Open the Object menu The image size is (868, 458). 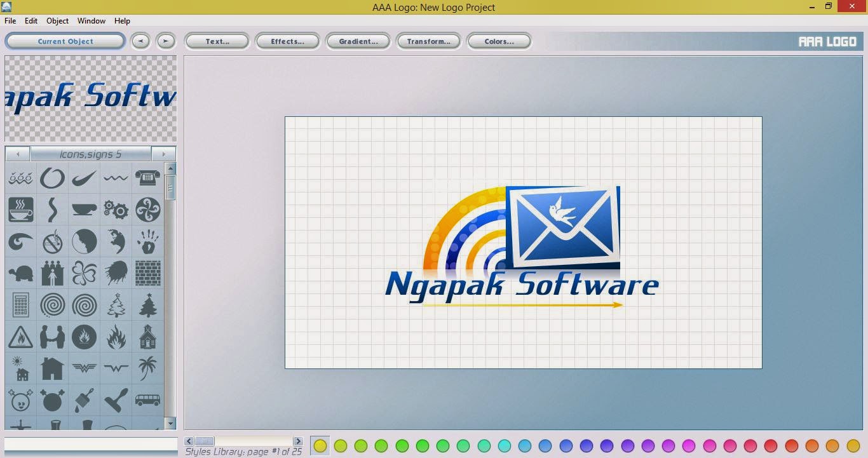click(57, 21)
